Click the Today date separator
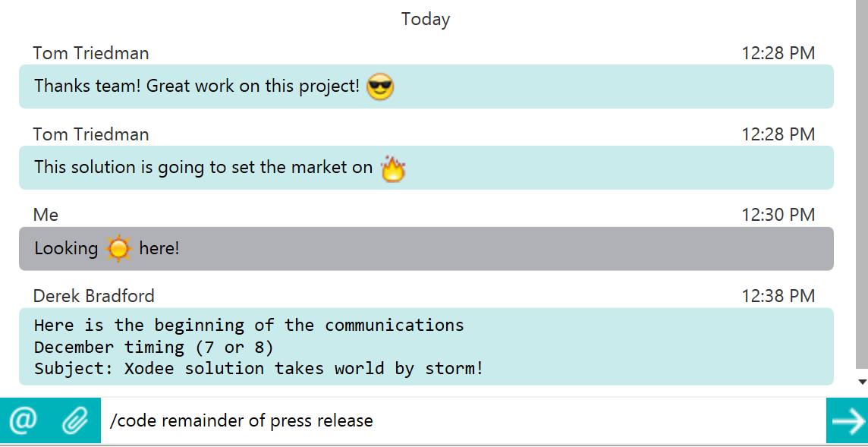 (x=426, y=20)
